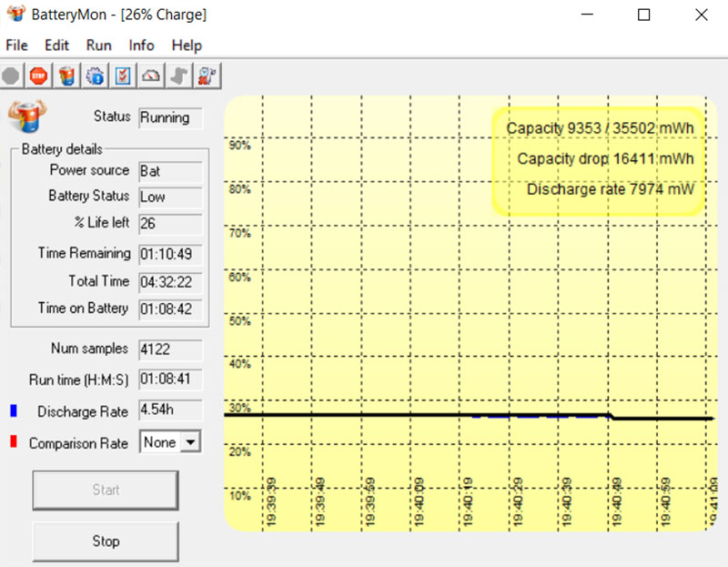The height and width of the screenshot is (567, 728).
Task: Click the gauge meter toolbar icon
Action: click(152, 76)
